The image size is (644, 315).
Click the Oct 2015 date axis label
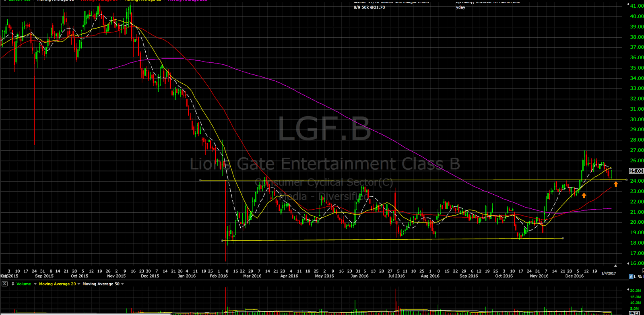tap(79, 276)
